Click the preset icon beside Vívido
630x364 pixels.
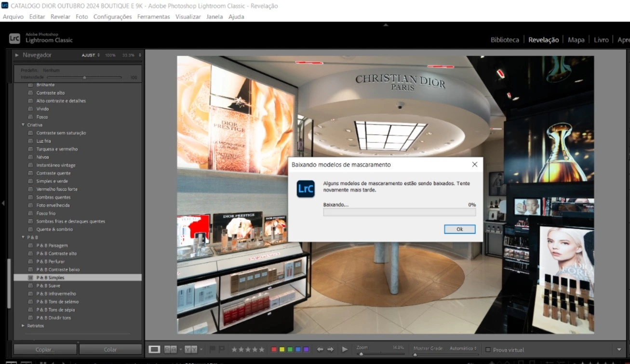tap(30, 109)
